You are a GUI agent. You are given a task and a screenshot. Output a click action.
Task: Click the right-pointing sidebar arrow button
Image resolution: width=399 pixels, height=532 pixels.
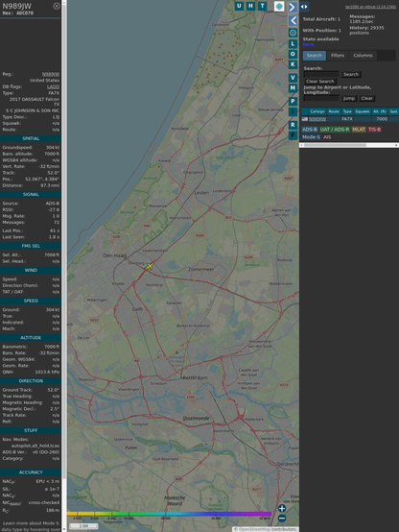point(293,7)
